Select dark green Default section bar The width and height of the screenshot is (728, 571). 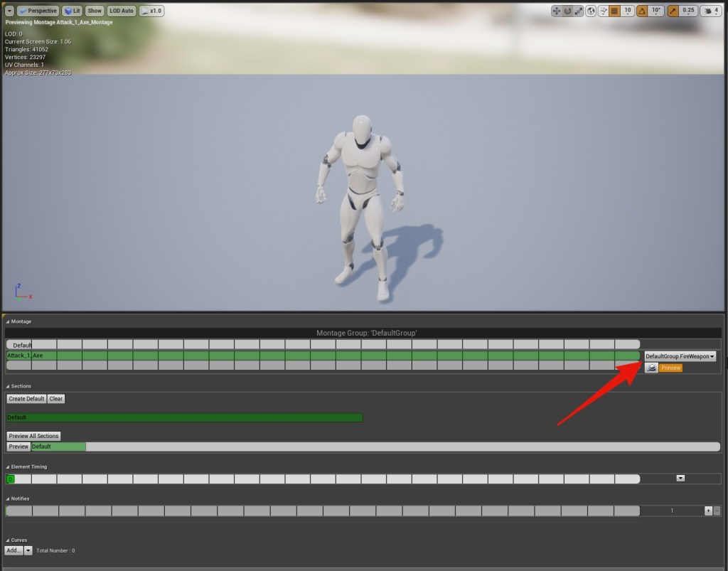[184, 417]
